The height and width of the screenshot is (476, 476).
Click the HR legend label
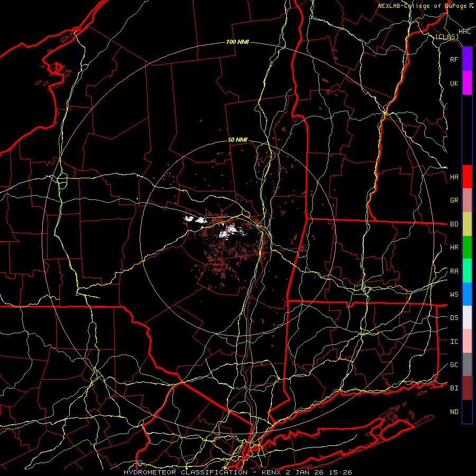(x=454, y=248)
